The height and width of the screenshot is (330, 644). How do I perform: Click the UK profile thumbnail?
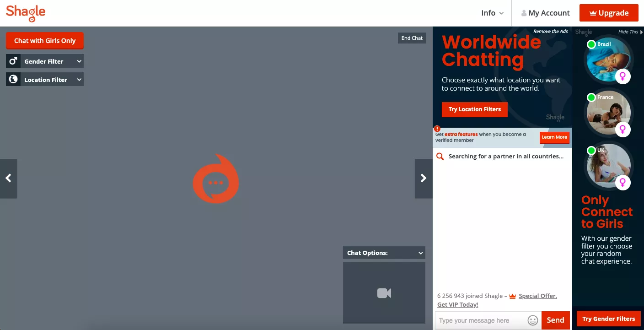coord(608,167)
